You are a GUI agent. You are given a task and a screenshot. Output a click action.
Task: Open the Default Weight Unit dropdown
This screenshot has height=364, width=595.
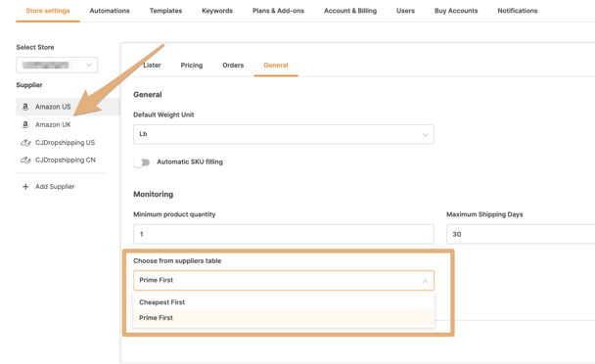pos(284,134)
